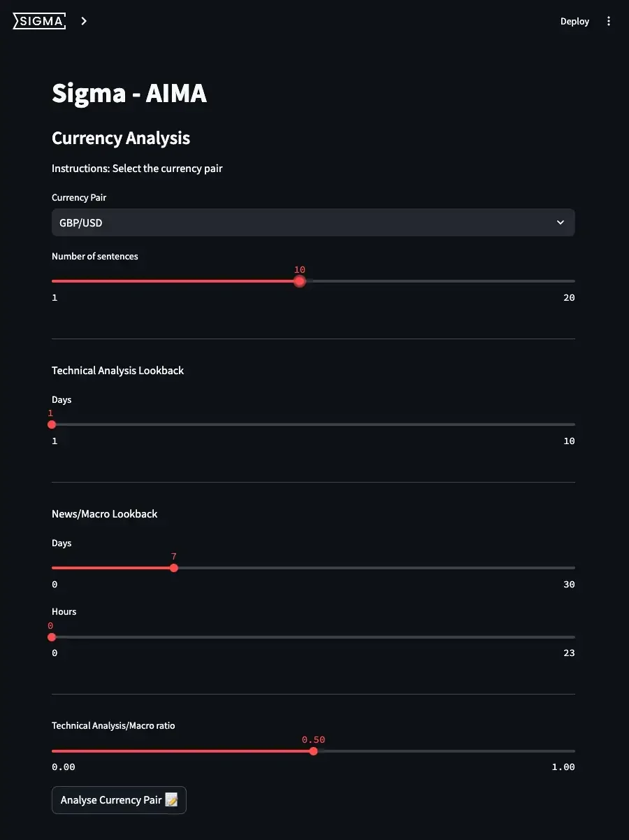This screenshot has width=629, height=840.
Task: Click the SIGMA logo
Action: (40, 22)
